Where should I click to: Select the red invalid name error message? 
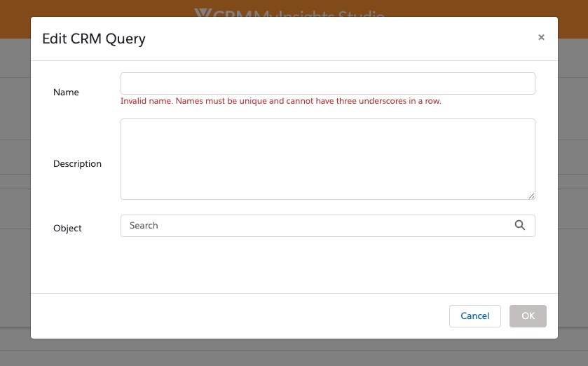coord(280,101)
